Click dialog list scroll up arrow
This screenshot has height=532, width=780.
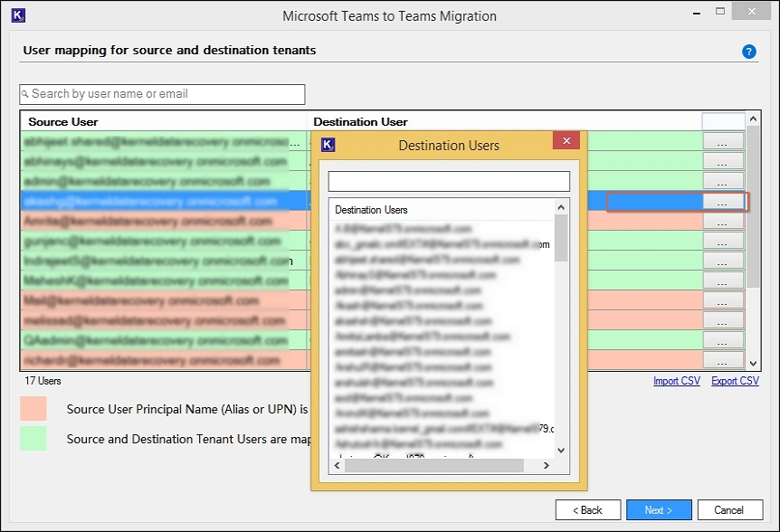[561, 207]
